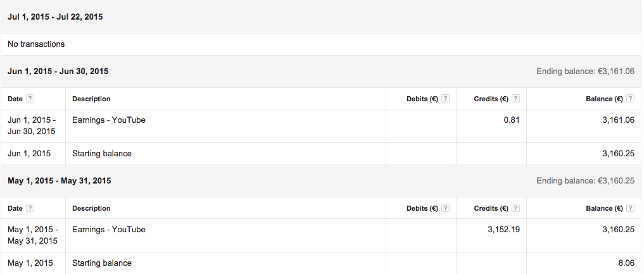This screenshot has height=274, width=644.
Task: Open Debits help icon in June table
Action: point(445,99)
